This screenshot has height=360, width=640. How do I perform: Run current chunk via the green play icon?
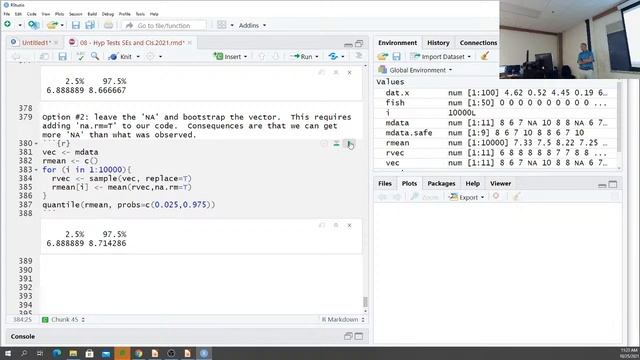pos(349,143)
